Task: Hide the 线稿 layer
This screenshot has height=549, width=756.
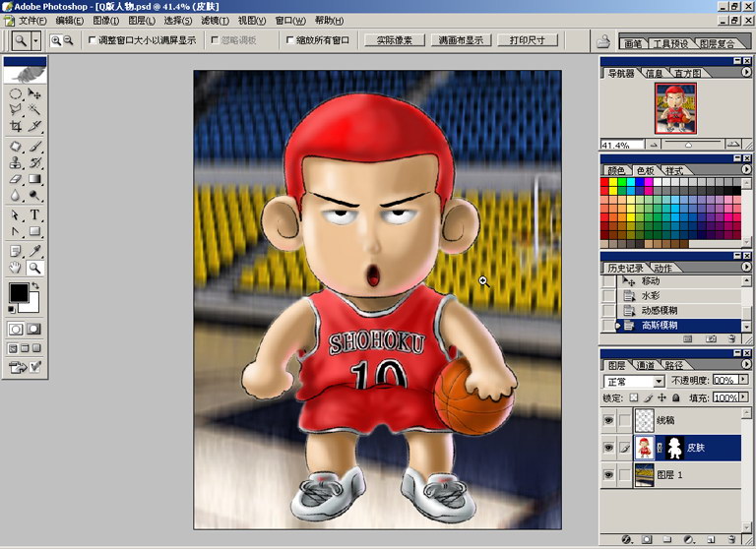Action: [609, 420]
